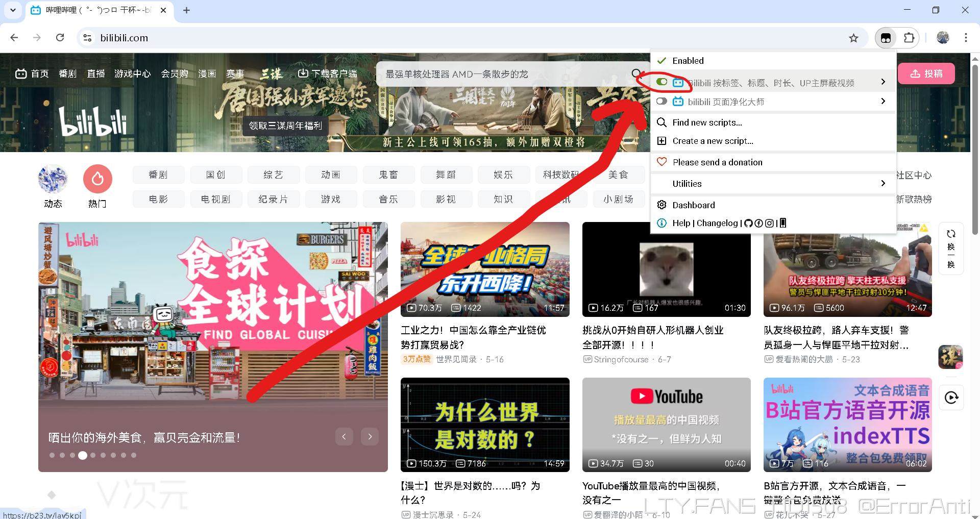Bookmark this page with the star icon
The width and height of the screenshot is (980, 519).
coord(853,38)
